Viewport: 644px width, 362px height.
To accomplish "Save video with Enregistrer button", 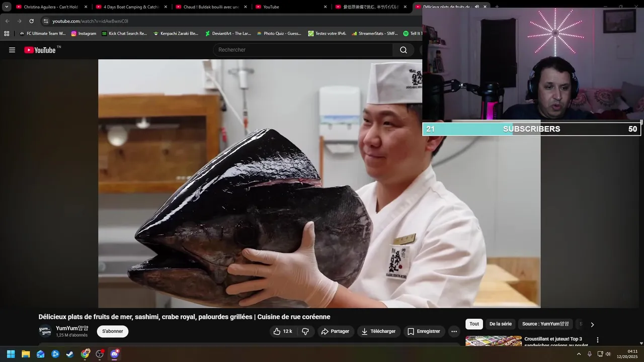I will (x=424, y=331).
